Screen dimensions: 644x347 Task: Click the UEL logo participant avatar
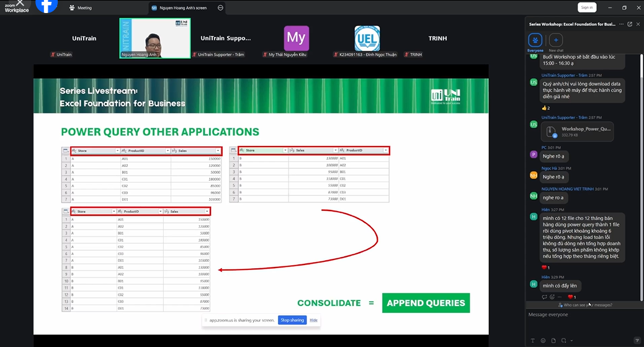(x=367, y=38)
